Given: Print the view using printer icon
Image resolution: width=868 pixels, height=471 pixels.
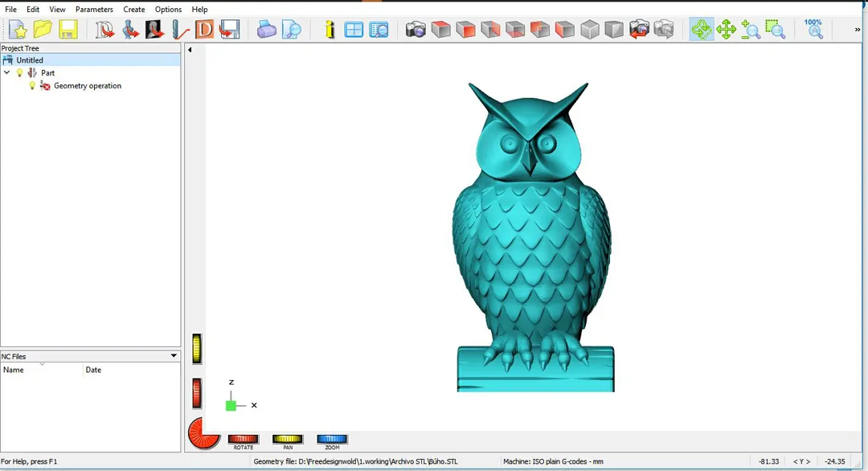Looking at the screenshot, I should [x=266, y=29].
